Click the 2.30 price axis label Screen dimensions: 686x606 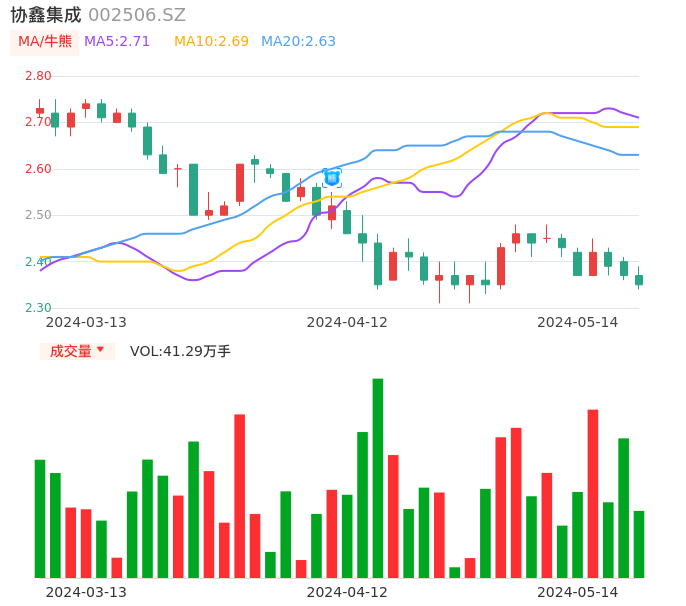[x=38, y=308]
